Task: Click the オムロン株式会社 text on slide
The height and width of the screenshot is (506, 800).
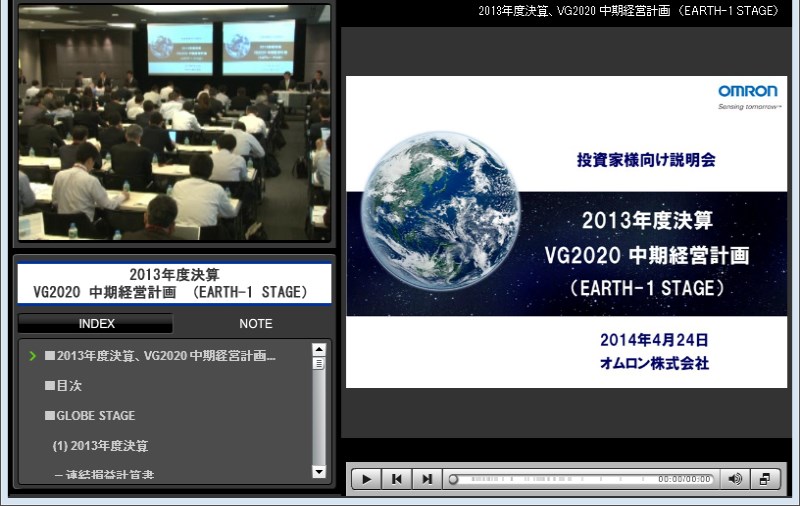Action: (x=654, y=363)
